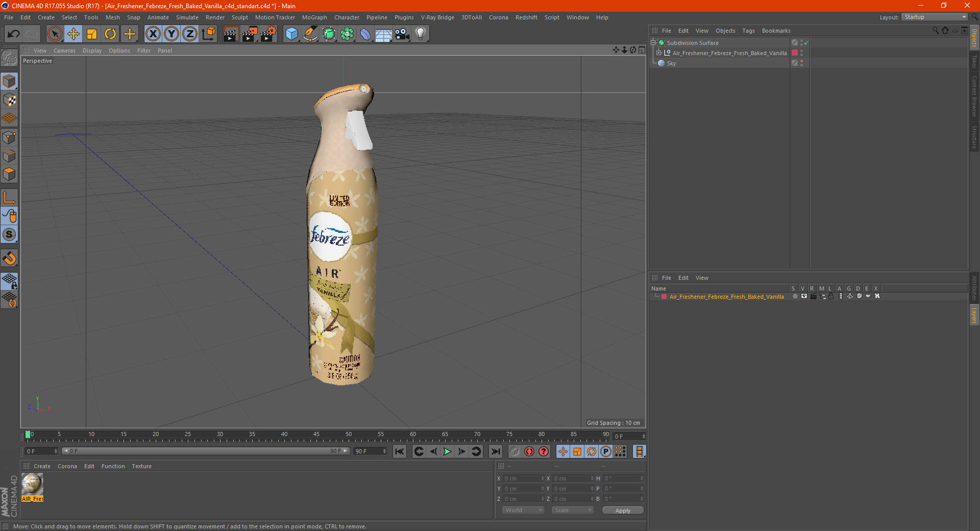Open Object Manager Tags menu
The image size is (980, 531).
(748, 31)
